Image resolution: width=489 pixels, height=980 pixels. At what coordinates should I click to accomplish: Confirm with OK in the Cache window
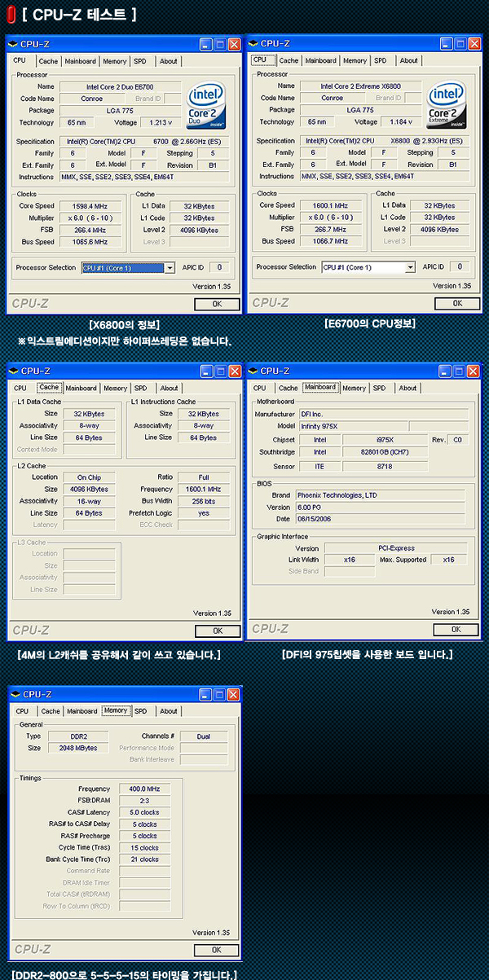coord(217,631)
